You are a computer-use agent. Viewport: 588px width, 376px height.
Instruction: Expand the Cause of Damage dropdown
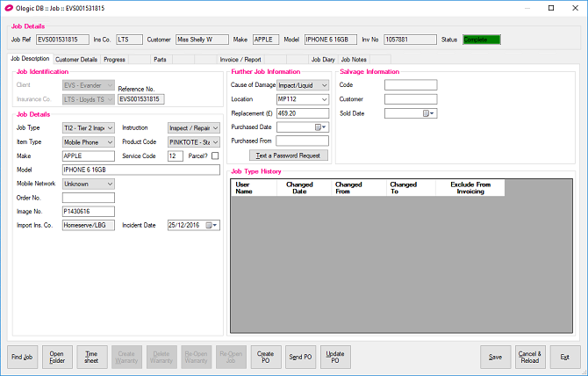point(324,85)
